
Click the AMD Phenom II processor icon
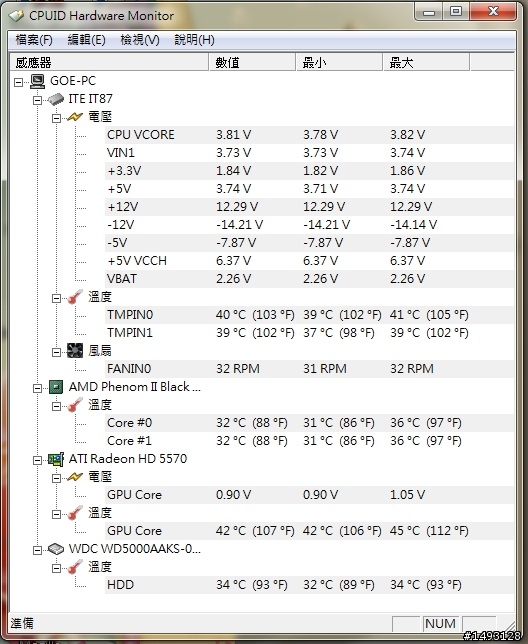pos(56,387)
